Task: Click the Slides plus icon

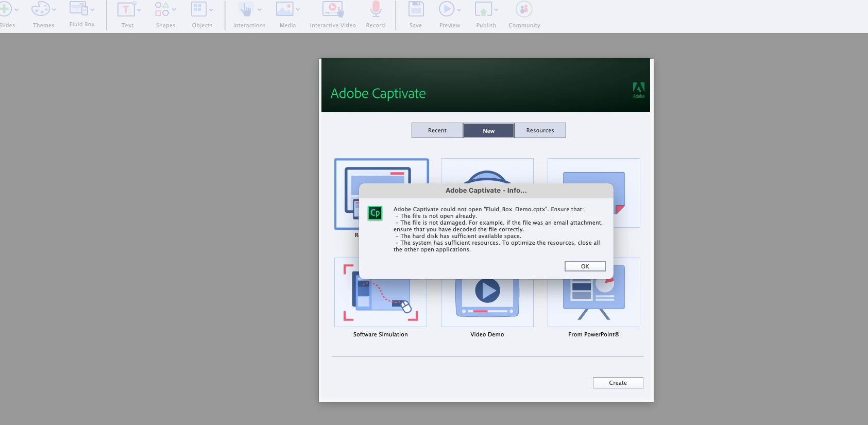Action: tap(5, 9)
